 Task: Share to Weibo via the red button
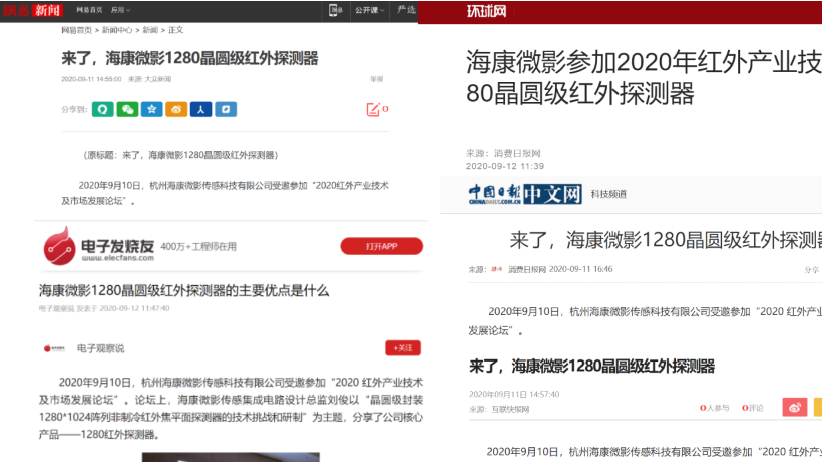795,407
